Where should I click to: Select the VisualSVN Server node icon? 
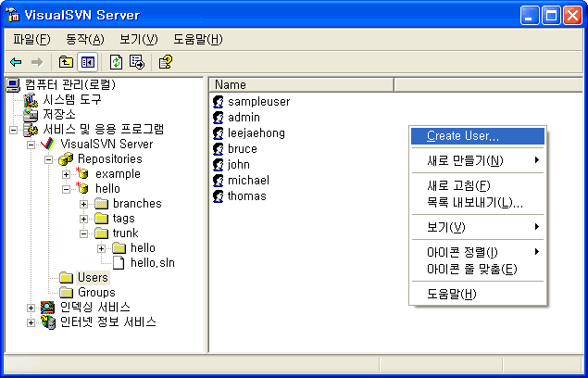(x=50, y=145)
